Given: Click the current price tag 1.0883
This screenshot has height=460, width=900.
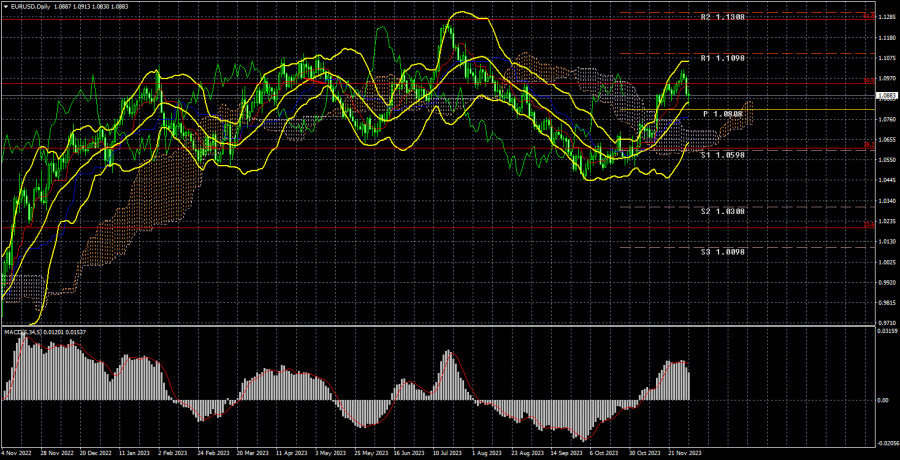Looking at the screenshot, I should point(886,96).
